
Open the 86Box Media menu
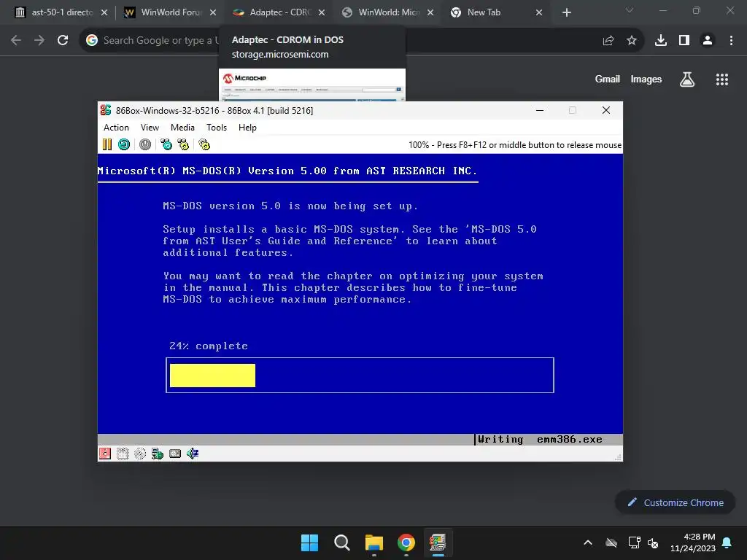(182, 128)
